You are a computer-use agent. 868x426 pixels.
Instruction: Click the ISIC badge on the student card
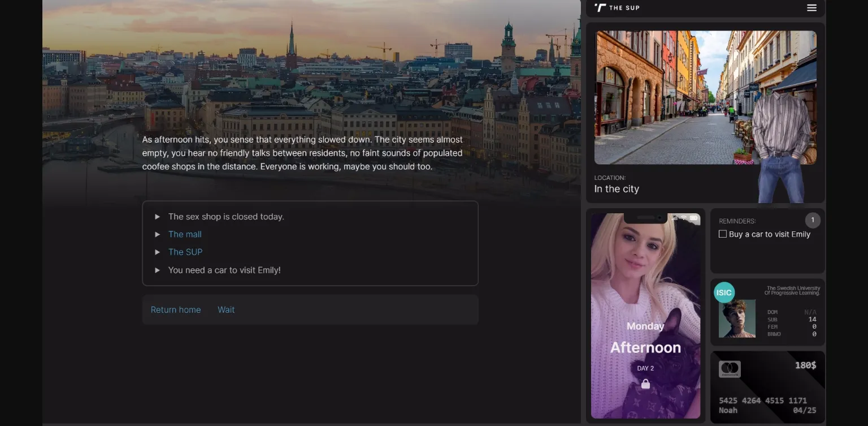click(x=724, y=292)
